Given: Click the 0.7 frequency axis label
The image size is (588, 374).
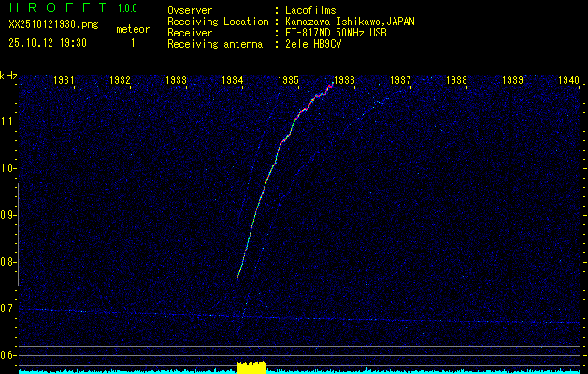Looking at the screenshot, I should (x=8, y=309).
